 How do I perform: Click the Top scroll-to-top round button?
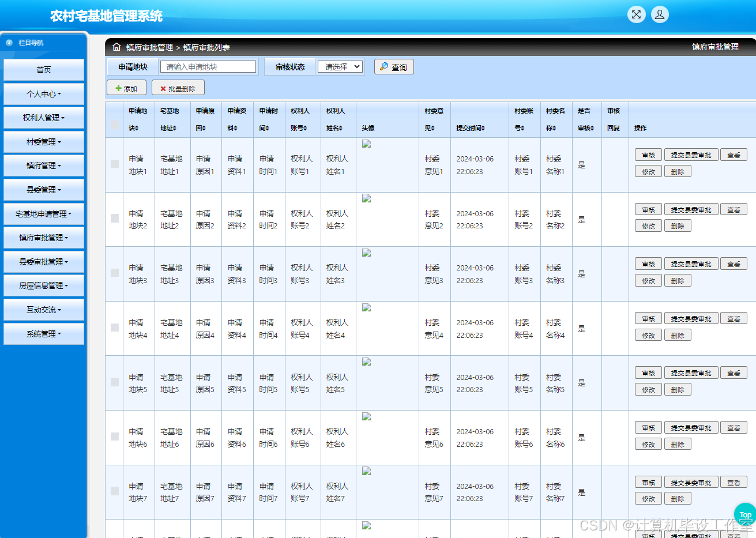(745, 514)
